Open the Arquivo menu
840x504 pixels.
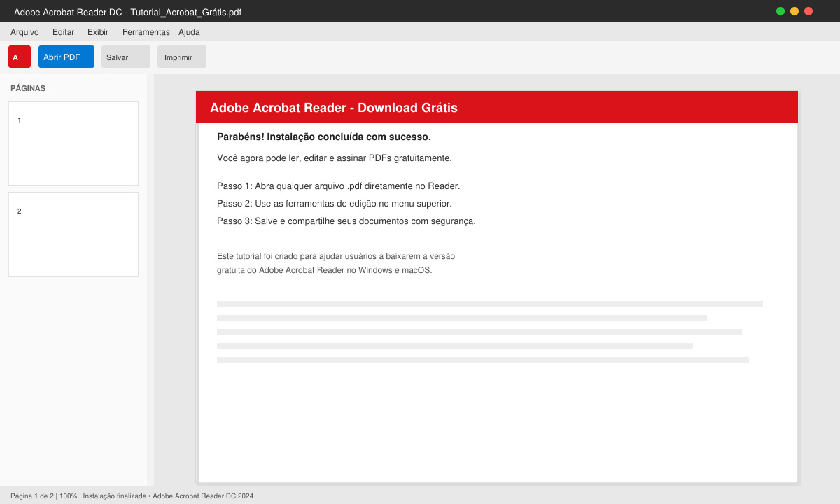[24, 32]
